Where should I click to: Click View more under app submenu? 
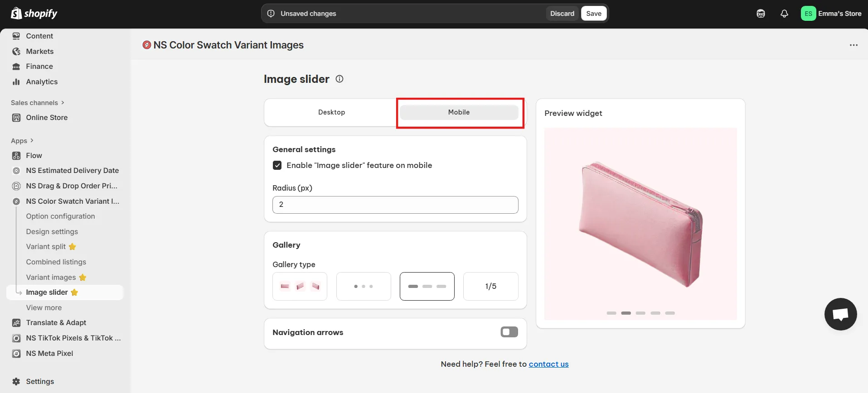pyautogui.click(x=44, y=307)
